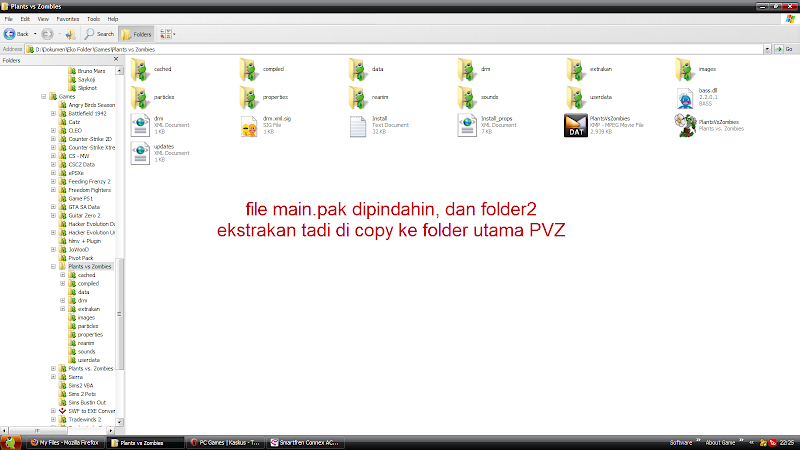The image size is (800, 450).
Task: Open the drm folder icon
Action: tap(467, 70)
